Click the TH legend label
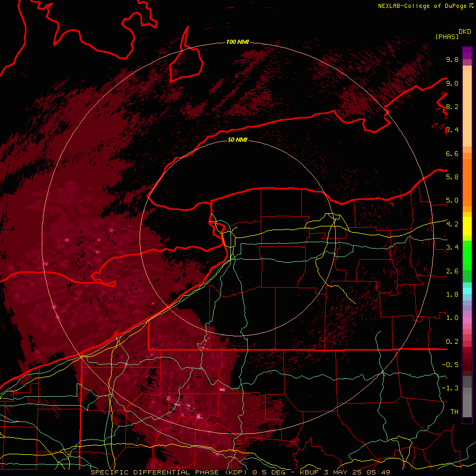The width and height of the screenshot is (476, 476). 454,412
